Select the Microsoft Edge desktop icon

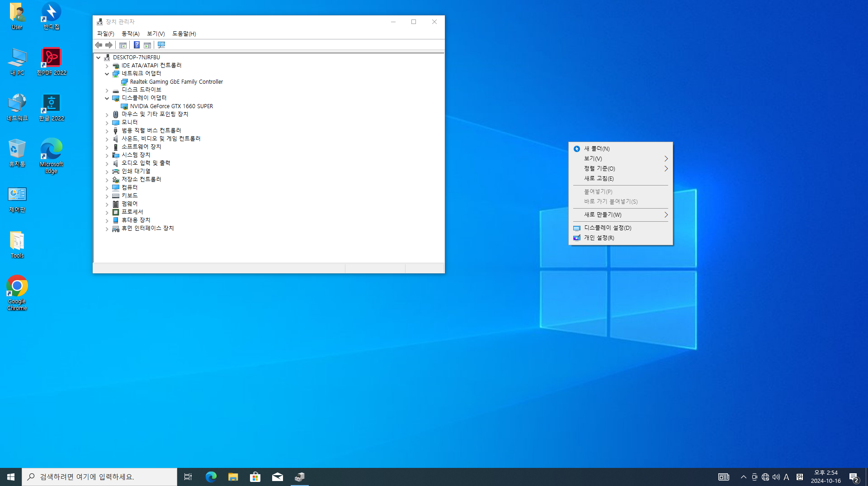pos(52,156)
